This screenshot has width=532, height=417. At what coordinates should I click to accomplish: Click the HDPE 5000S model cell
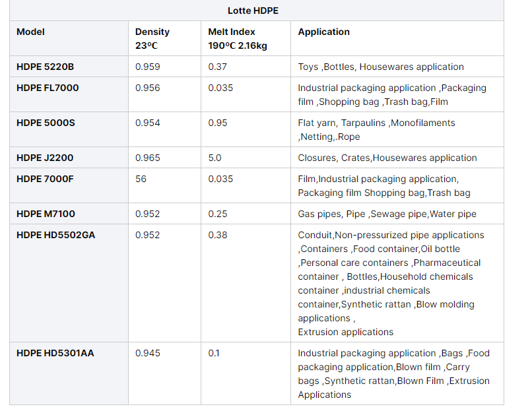[46, 123]
